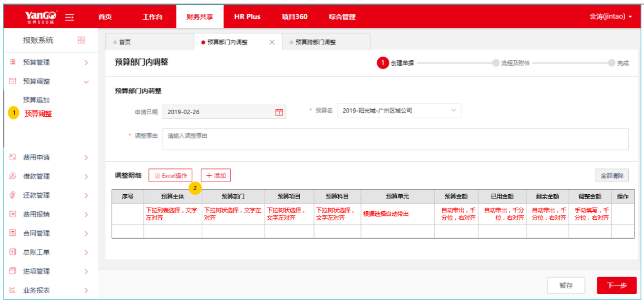This screenshot has width=644, height=303.
Task: Open 综合管理 in top navigation
Action: pos(342,17)
